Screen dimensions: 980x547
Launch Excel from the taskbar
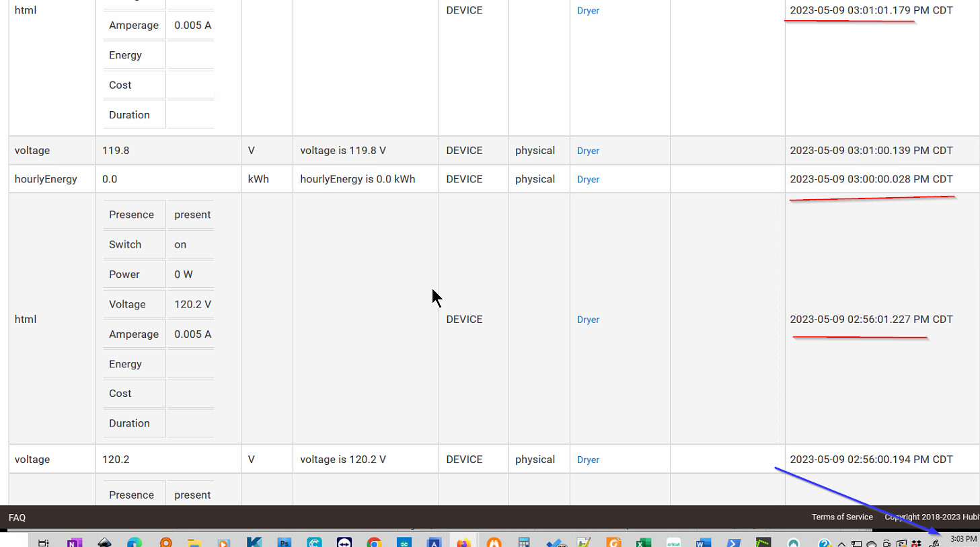tap(644, 542)
